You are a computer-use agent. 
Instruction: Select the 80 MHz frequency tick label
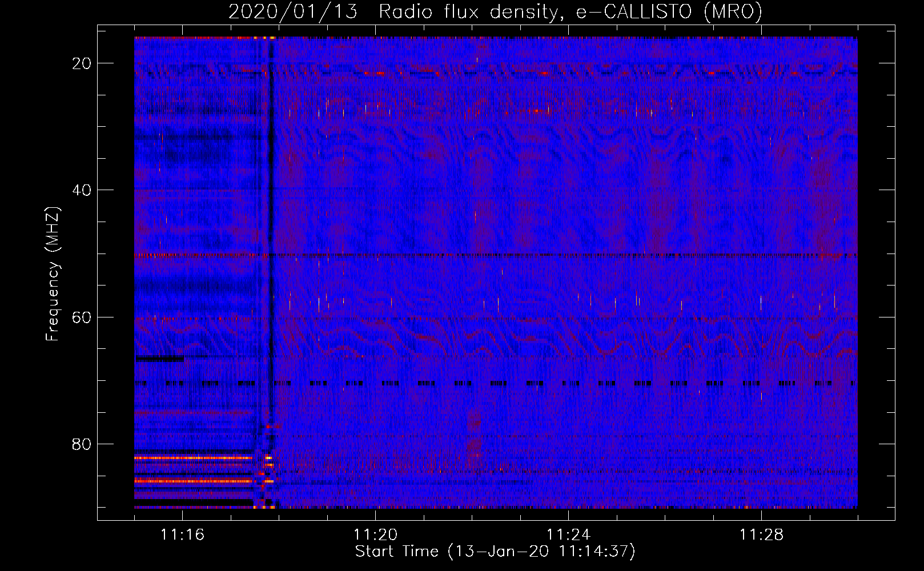(82, 444)
